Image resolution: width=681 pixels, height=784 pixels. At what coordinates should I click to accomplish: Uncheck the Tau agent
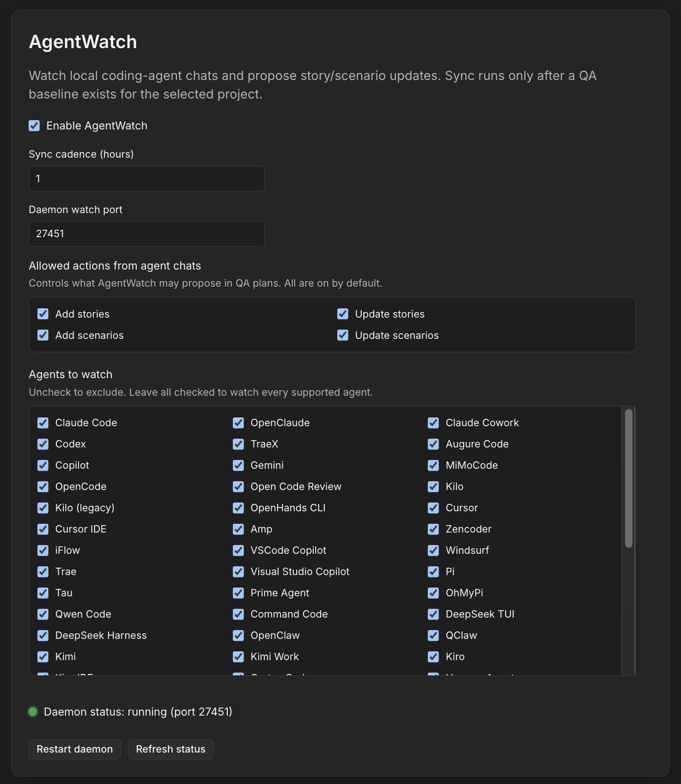click(43, 593)
